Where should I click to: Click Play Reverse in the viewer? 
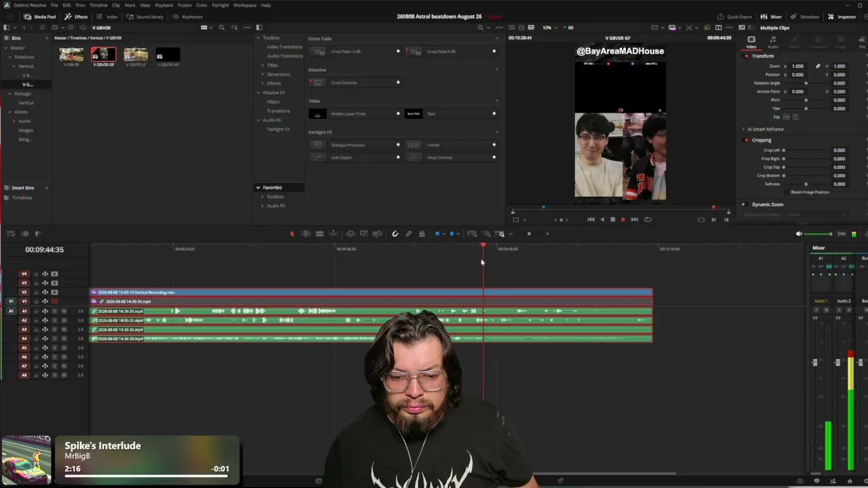[601, 220]
